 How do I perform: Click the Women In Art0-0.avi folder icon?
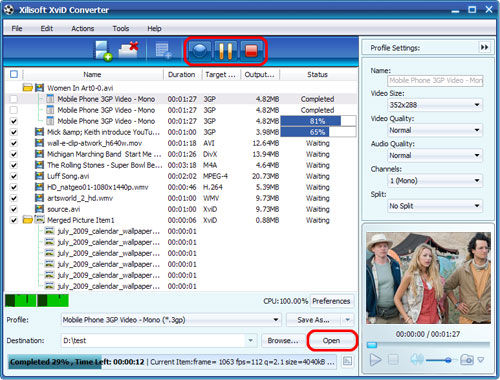tap(28, 88)
